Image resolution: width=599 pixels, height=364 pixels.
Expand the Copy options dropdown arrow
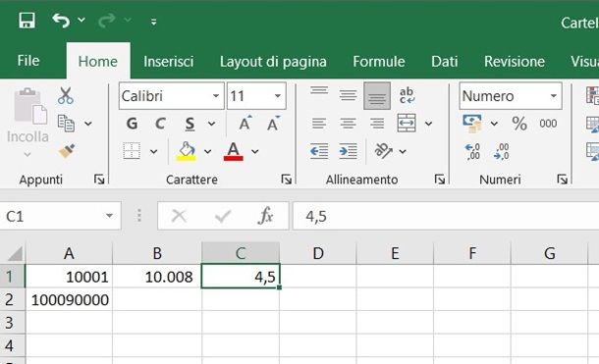click(88, 124)
